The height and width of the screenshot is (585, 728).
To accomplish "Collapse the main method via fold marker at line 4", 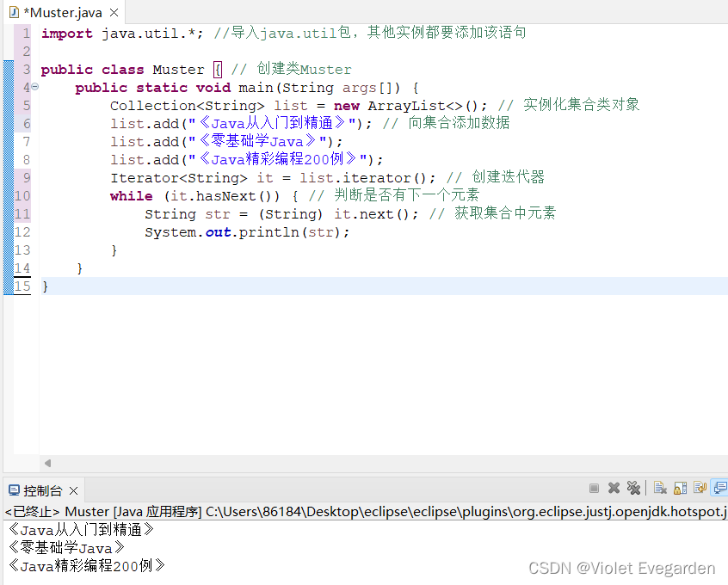I will tap(33, 87).
